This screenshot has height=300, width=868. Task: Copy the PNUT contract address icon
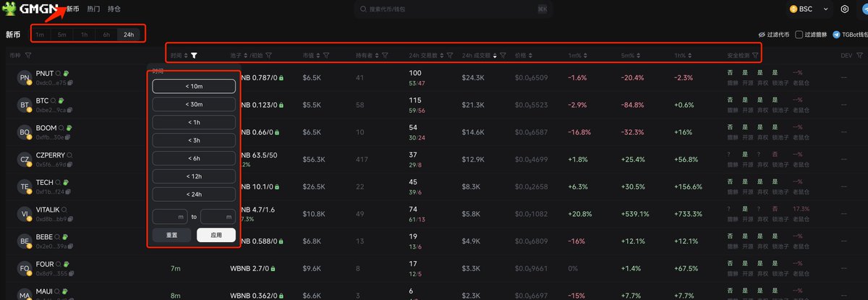71,83
